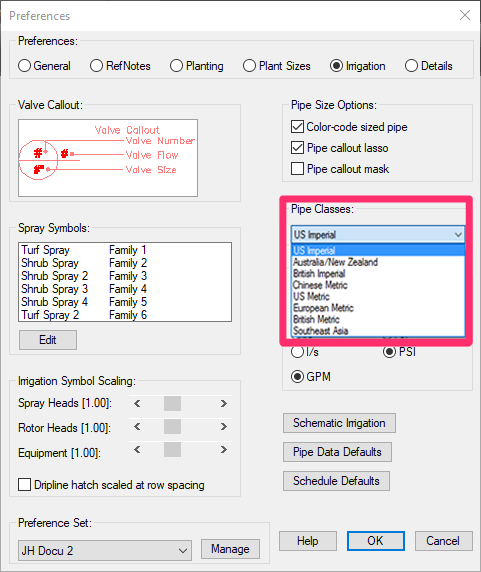
Task: Click the Cancel button
Action: pos(443,541)
